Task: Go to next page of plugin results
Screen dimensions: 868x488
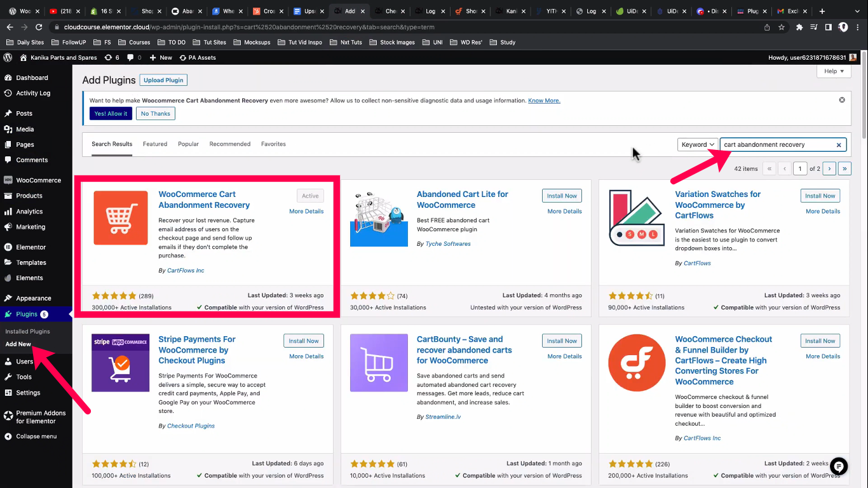Action: tap(829, 168)
